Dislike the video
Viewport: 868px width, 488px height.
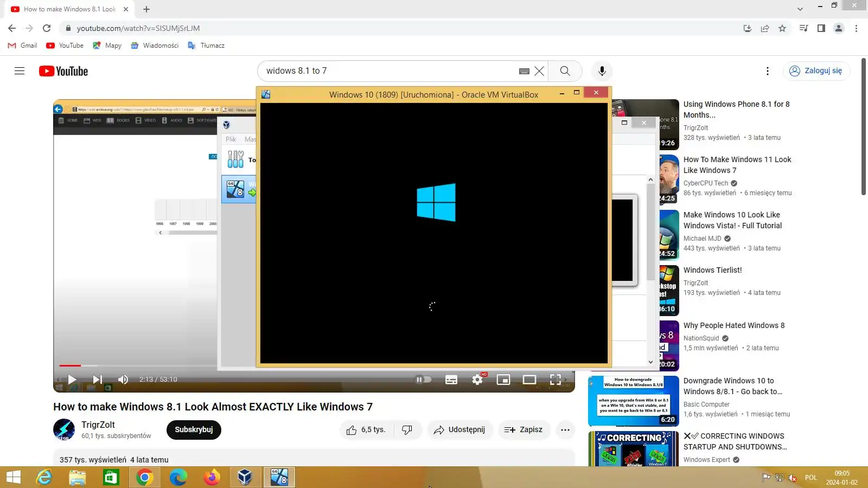(x=407, y=430)
